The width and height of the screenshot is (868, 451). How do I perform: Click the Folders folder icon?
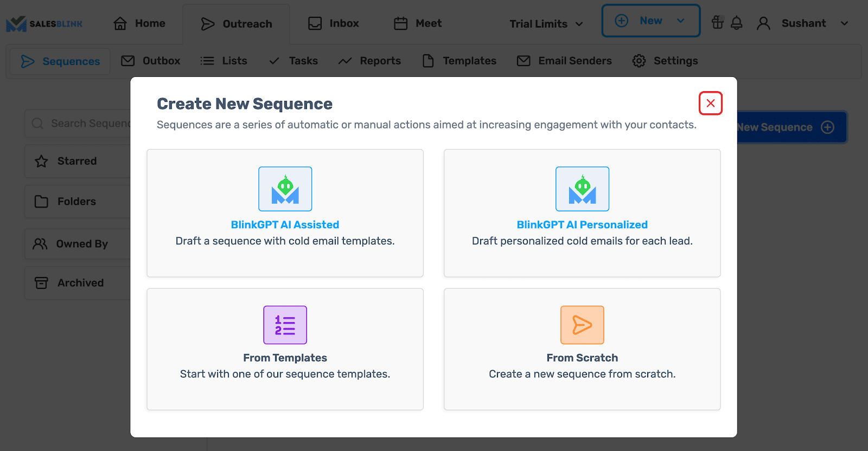click(x=41, y=202)
